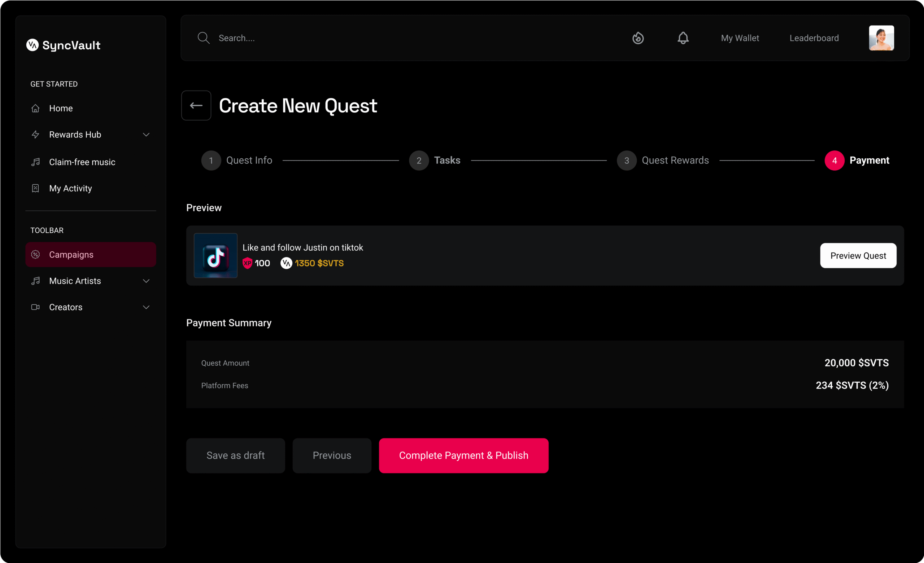The height and width of the screenshot is (563, 924).
Task: Click the back arrow button
Action: point(196,105)
